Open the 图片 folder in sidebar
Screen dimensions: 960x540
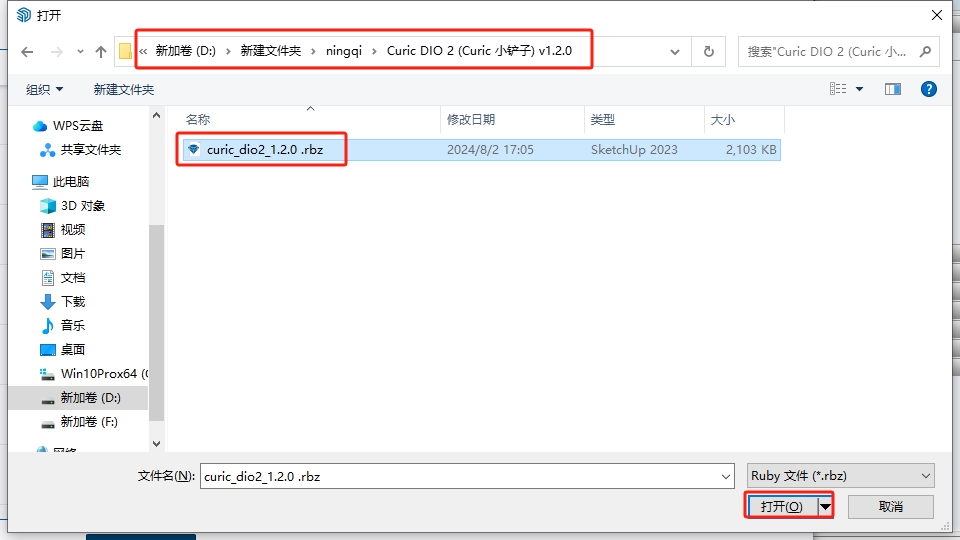coord(73,253)
